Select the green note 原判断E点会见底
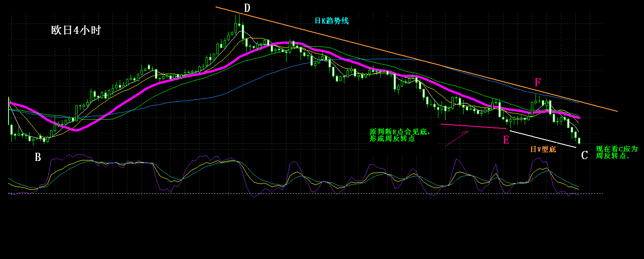The height and width of the screenshot is (259, 644). 400,132
